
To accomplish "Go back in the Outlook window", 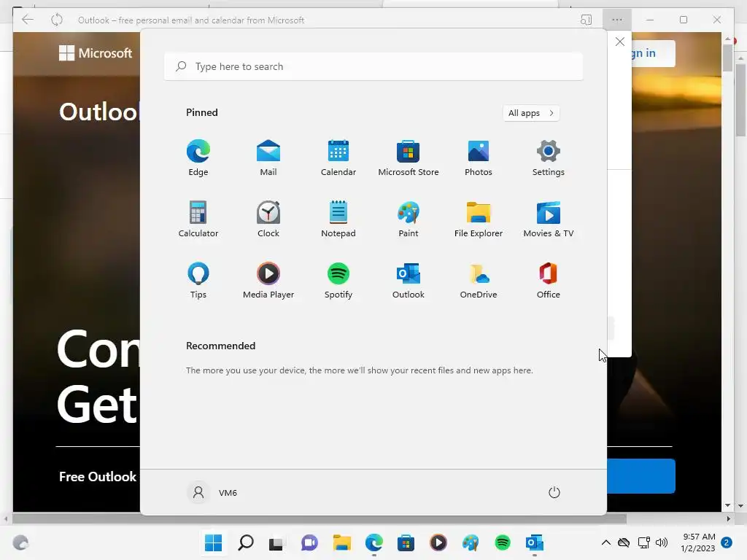I will pyautogui.click(x=28, y=20).
